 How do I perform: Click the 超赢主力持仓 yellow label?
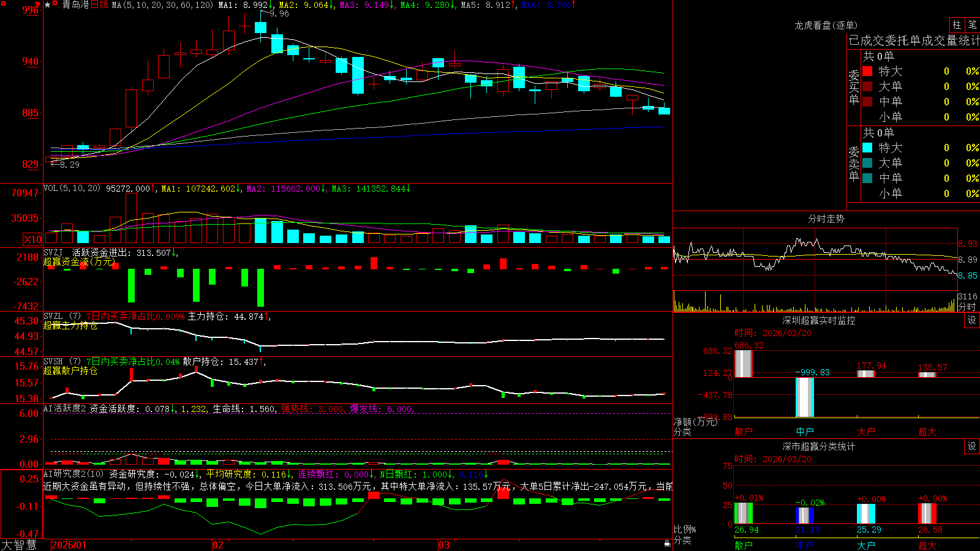[70, 325]
